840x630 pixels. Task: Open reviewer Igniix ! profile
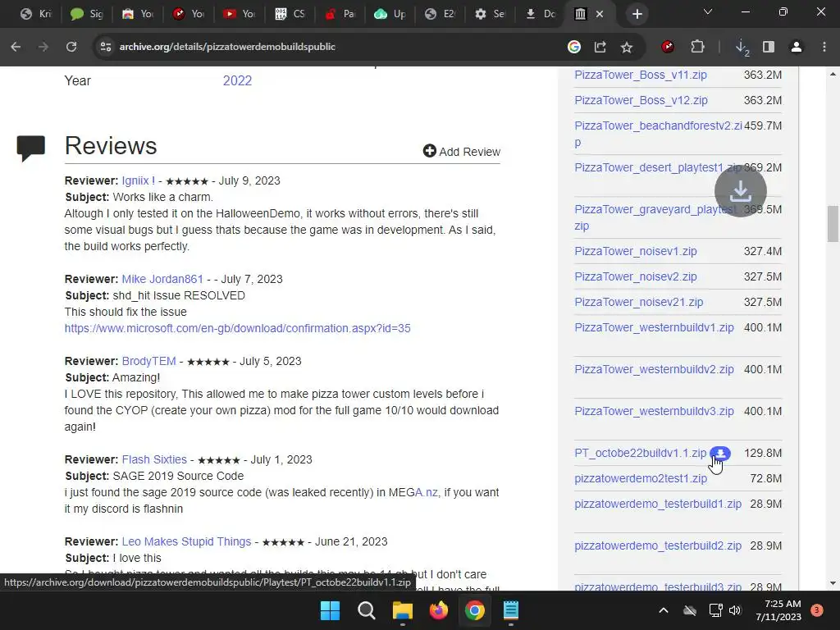click(x=138, y=180)
